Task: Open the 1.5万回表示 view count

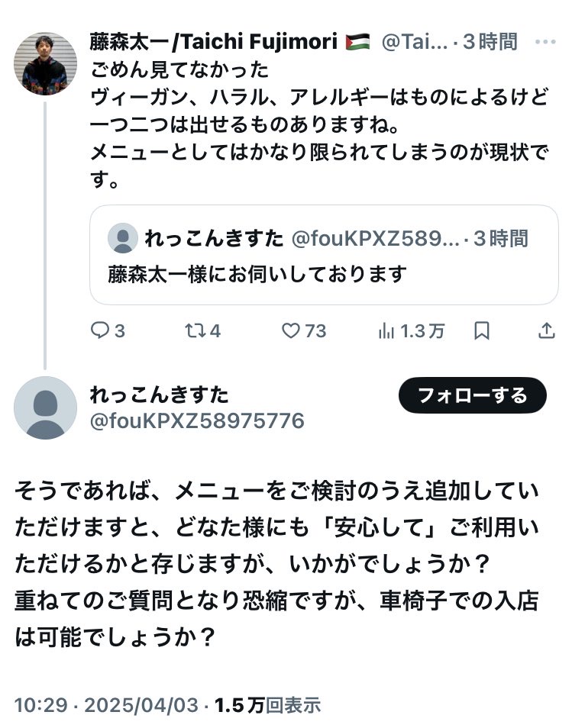Action: (x=267, y=704)
